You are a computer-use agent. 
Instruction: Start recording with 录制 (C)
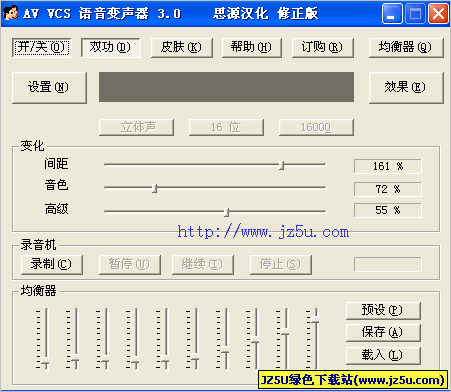52,265
